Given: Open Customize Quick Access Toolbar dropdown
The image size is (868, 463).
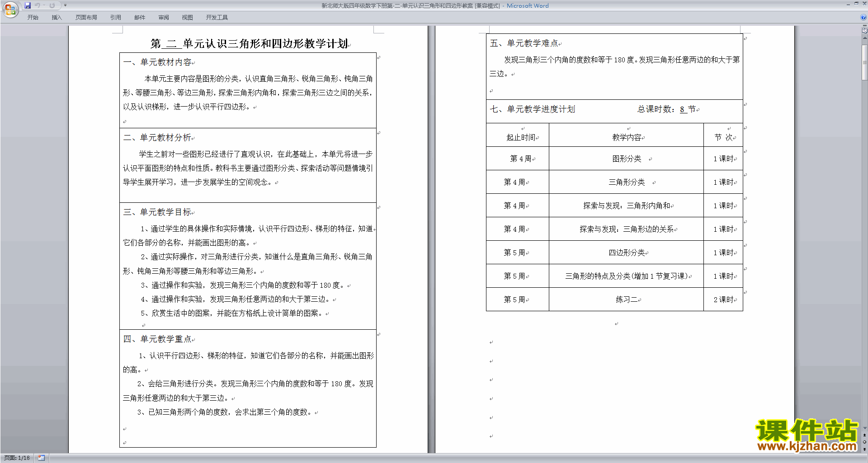Looking at the screenshot, I should pyautogui.click(x=65, y=5).
